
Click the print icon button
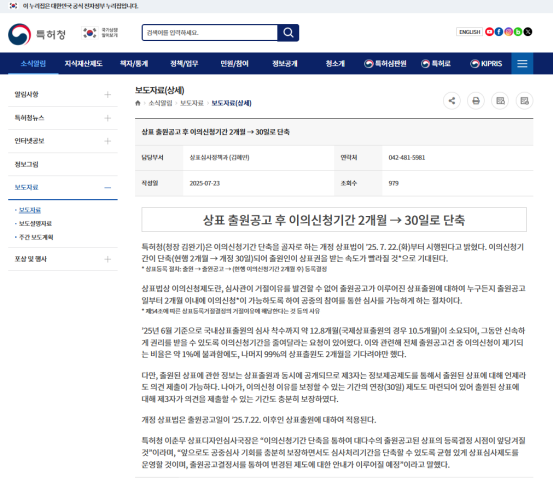point(476,101)
